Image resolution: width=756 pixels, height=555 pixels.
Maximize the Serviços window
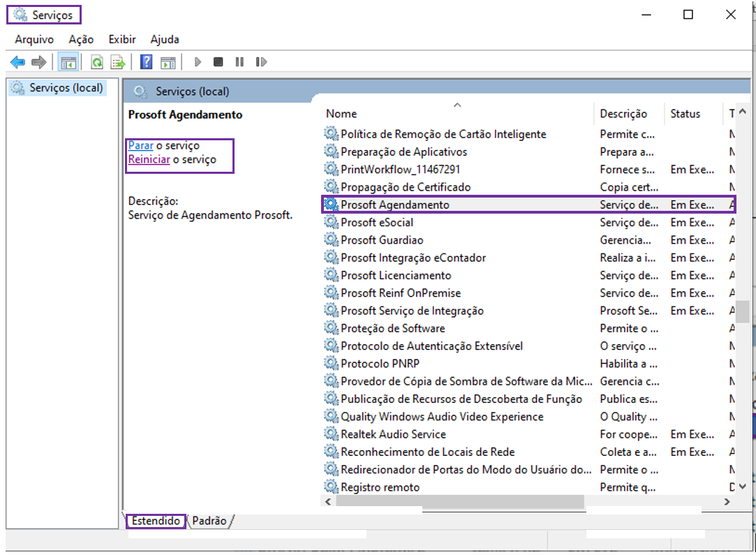(688, 15)
